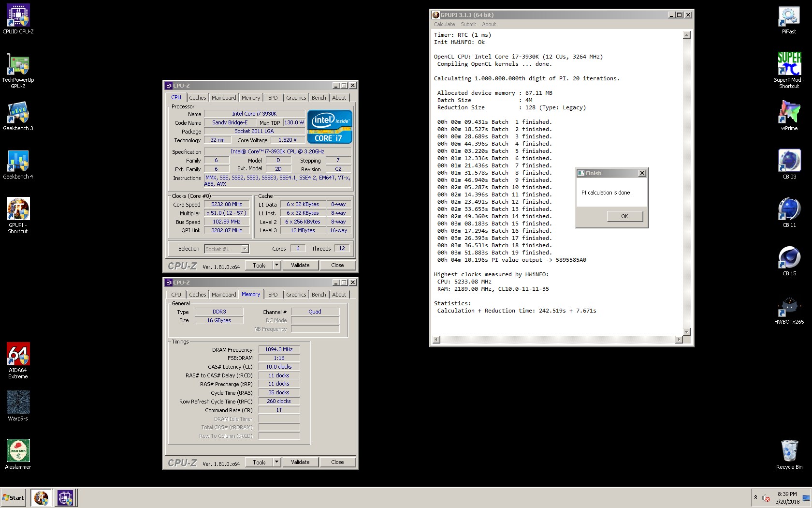Click the Tools button in the upper CPU-Z window
Viewport: 812px width, 508px height.
[x=259, y=265]
